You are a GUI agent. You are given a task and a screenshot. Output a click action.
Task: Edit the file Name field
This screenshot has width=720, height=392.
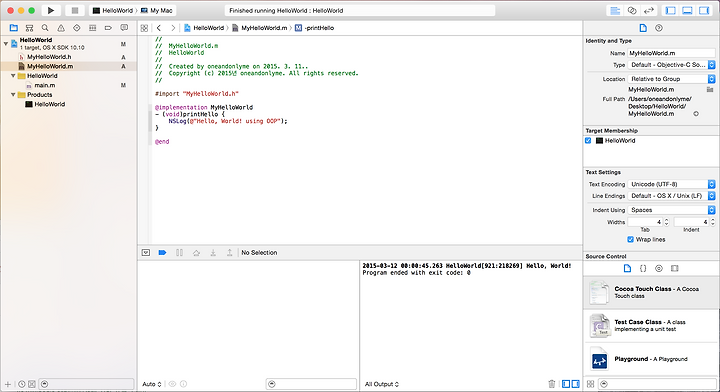point(671,53)
